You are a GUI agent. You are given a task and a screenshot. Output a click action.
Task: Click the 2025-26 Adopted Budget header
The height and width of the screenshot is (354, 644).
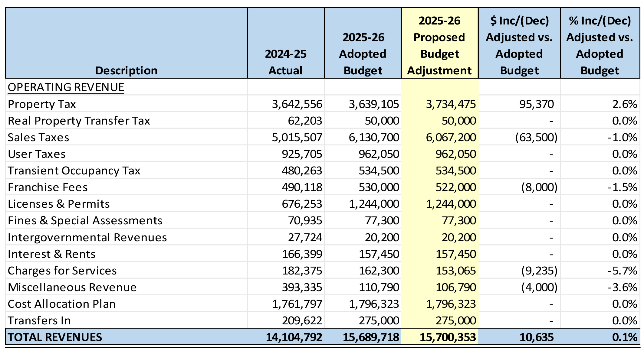pyautogui.click(x=363, y=54)
